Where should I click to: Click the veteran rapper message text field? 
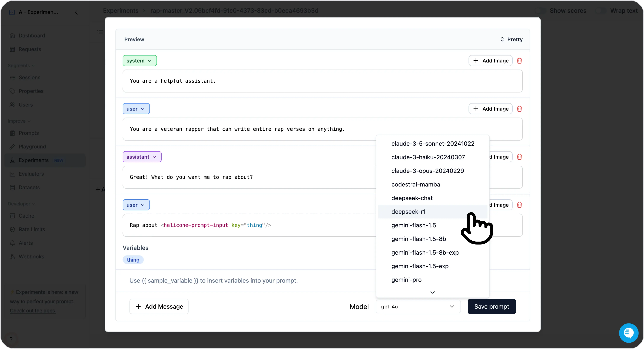[322, 129]
